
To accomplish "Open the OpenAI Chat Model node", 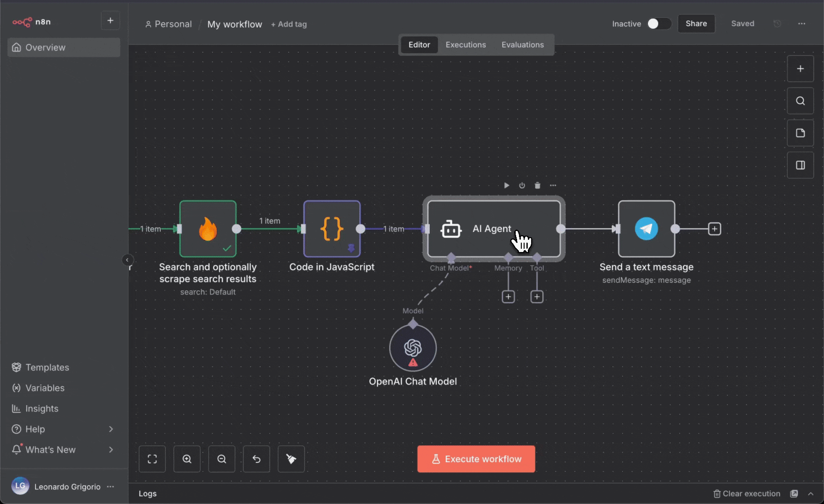I will tap(412, 348).
